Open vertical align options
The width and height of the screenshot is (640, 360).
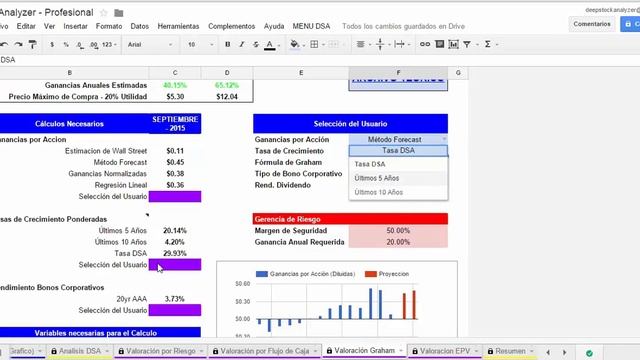pos(380,44)
